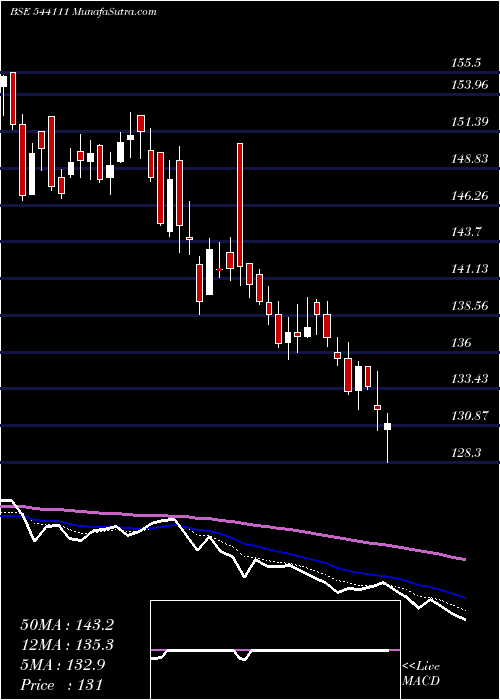The image size is (500, 700).
Task: Select the 138.56 price level label
Action: pos(470,306)
